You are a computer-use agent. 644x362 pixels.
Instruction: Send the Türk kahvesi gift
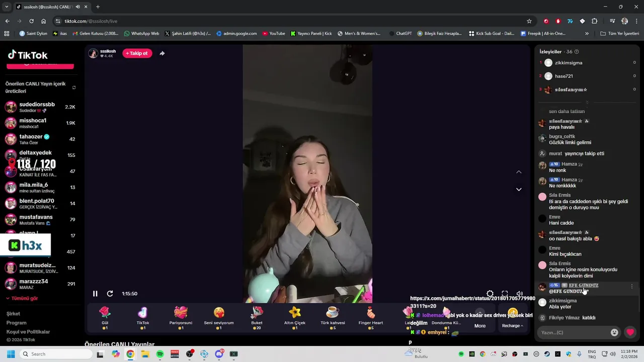pos(333,318)
